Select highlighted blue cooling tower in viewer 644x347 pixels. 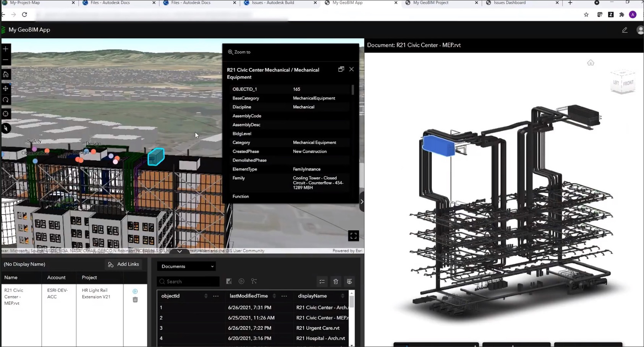click(439, 145)
